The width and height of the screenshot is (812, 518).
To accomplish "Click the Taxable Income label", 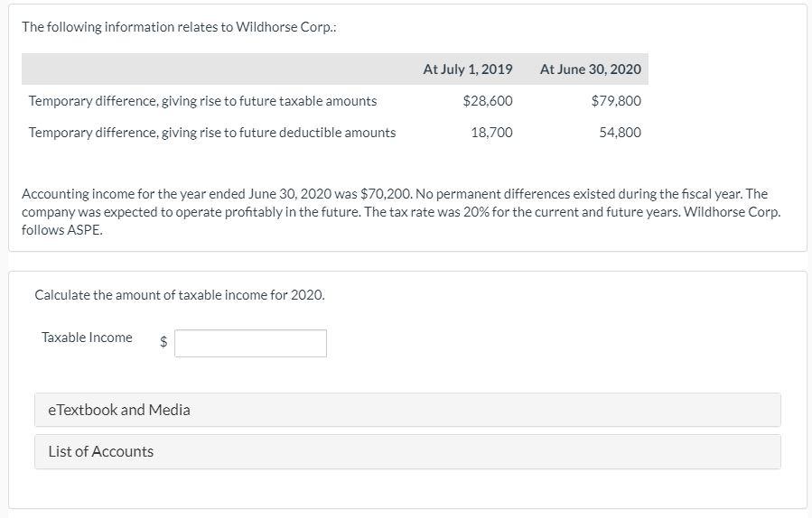I will [87, 338].
